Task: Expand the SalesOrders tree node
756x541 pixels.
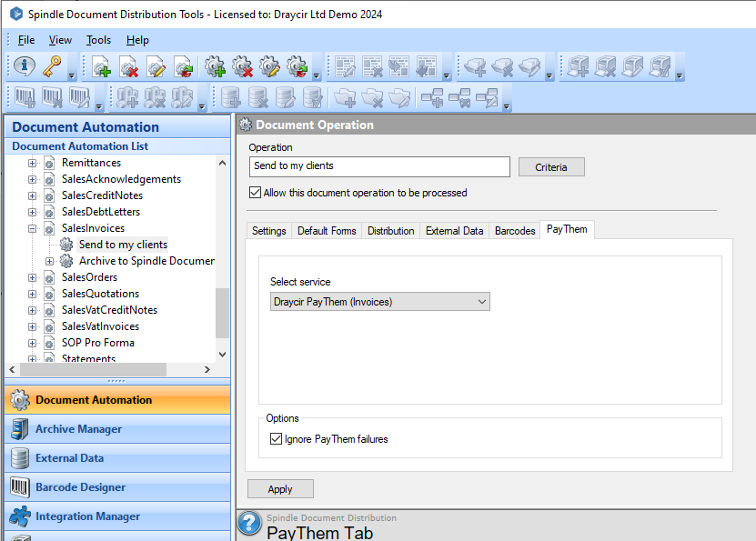Action: [x=32, y=277]
